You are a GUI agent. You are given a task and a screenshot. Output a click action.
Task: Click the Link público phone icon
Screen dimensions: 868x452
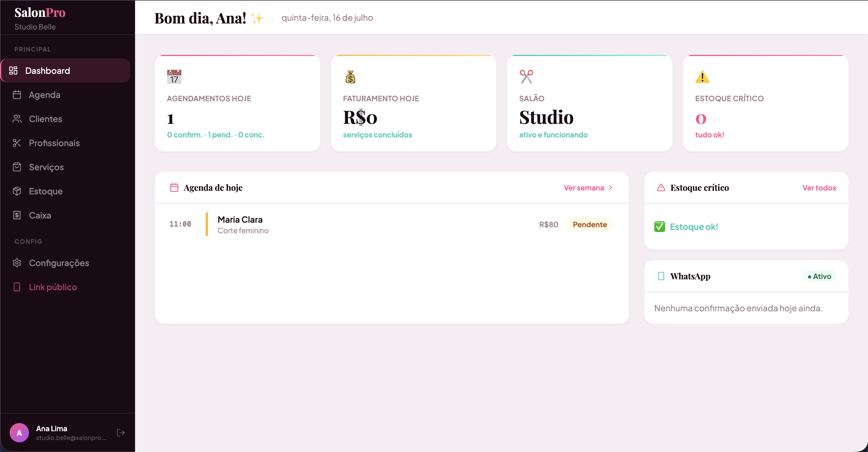[17, 287]
